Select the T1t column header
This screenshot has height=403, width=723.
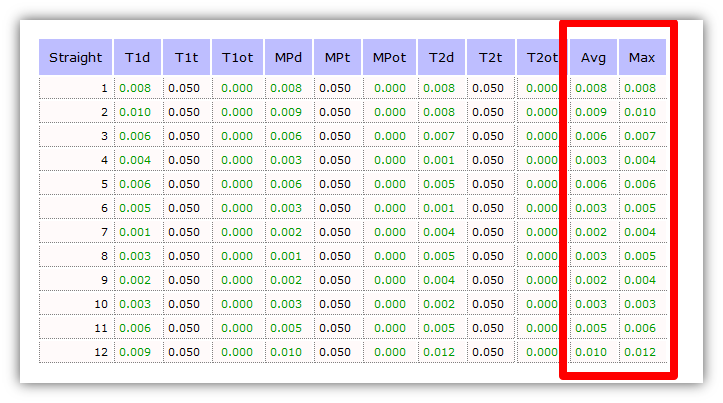tap(186, 57)
